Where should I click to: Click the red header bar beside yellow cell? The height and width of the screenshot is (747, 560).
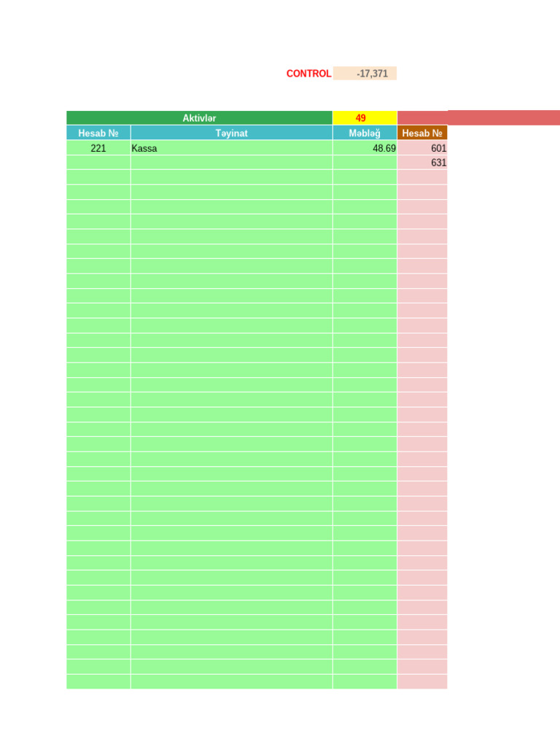[478, 118]
